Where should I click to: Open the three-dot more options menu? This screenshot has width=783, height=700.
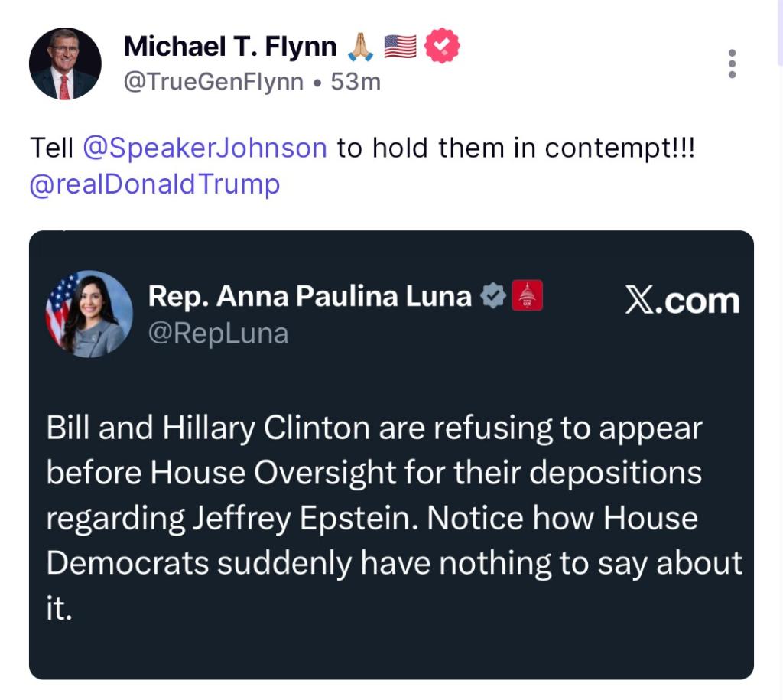click(732, 63)
